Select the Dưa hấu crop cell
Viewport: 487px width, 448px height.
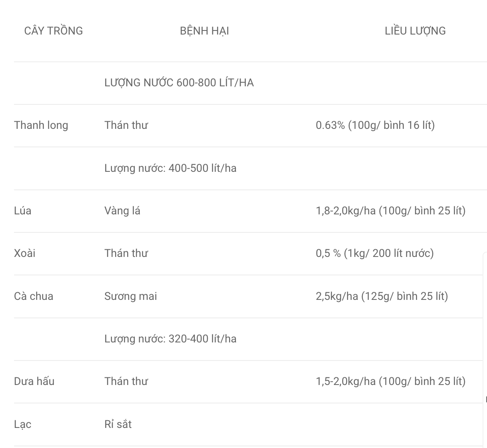(x=34, y=381)
